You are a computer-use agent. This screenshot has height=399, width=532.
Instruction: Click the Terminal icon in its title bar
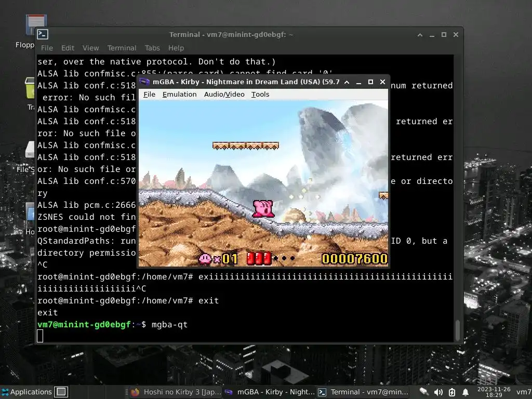(43, 34)
